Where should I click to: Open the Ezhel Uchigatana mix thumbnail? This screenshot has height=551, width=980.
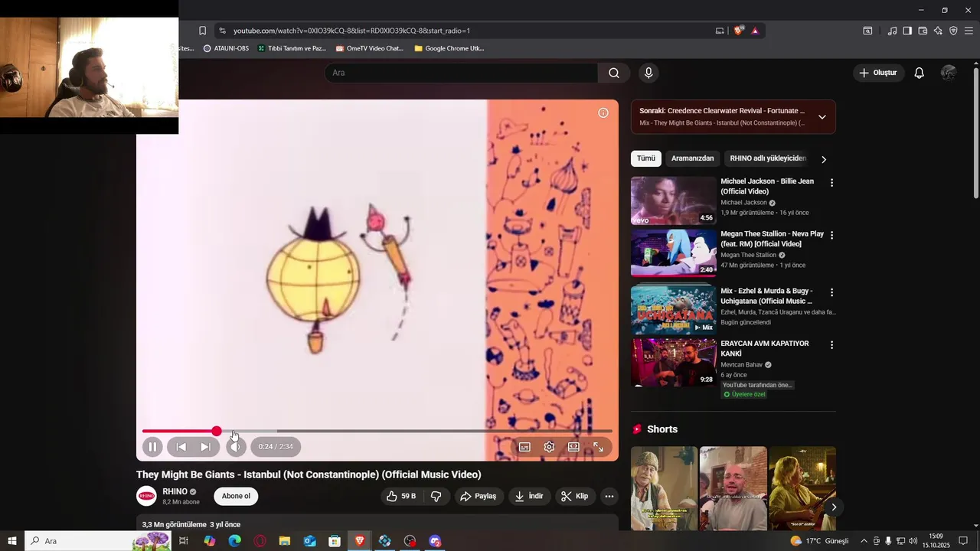[674, 310]
